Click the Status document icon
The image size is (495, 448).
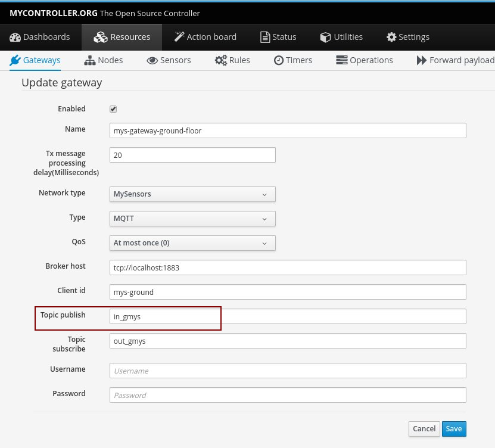point(265,37)
